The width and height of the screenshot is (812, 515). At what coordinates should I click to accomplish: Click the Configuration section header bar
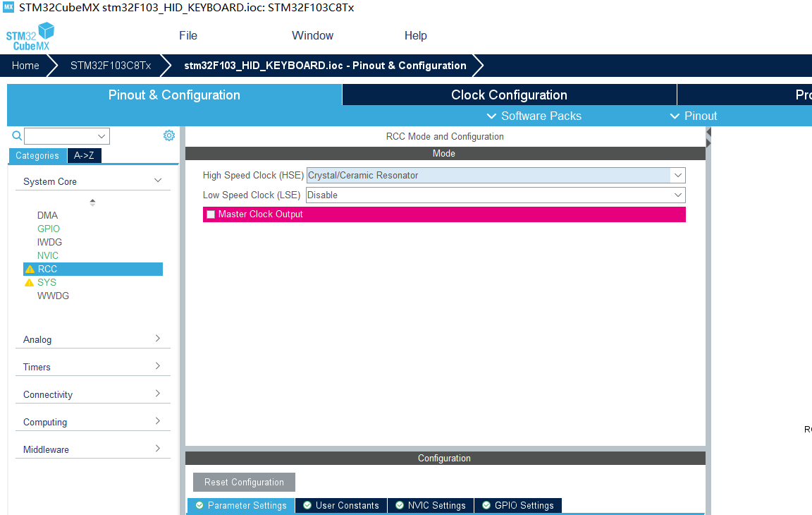point(445,458)
